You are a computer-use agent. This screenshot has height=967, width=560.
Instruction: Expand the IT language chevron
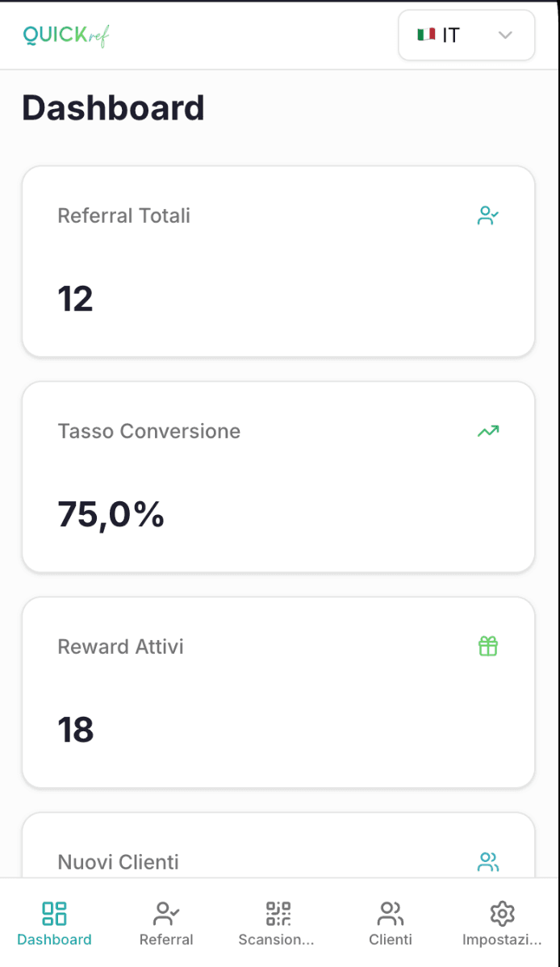coord(506,36)
